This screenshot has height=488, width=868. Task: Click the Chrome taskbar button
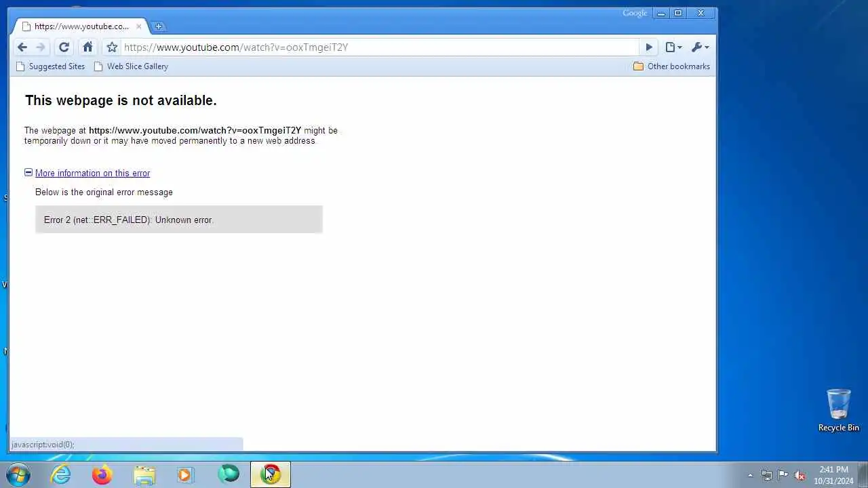271,474
